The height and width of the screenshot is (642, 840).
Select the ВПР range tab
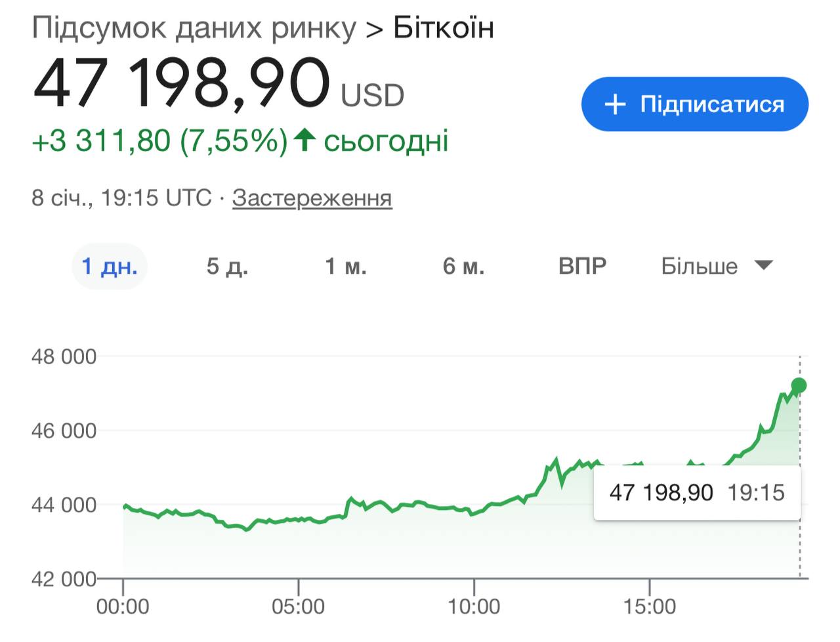[x=582, y=266]
